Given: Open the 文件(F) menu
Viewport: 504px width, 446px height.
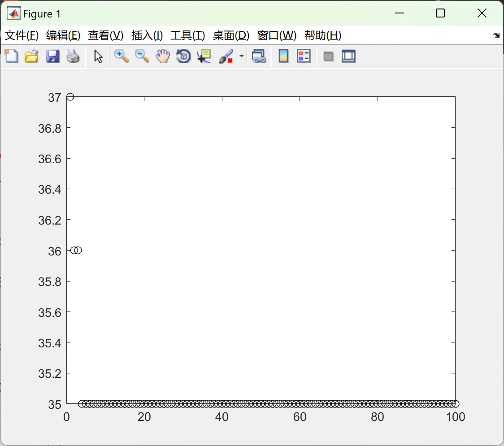Looking at the screenshot, I should coord(22,35).
